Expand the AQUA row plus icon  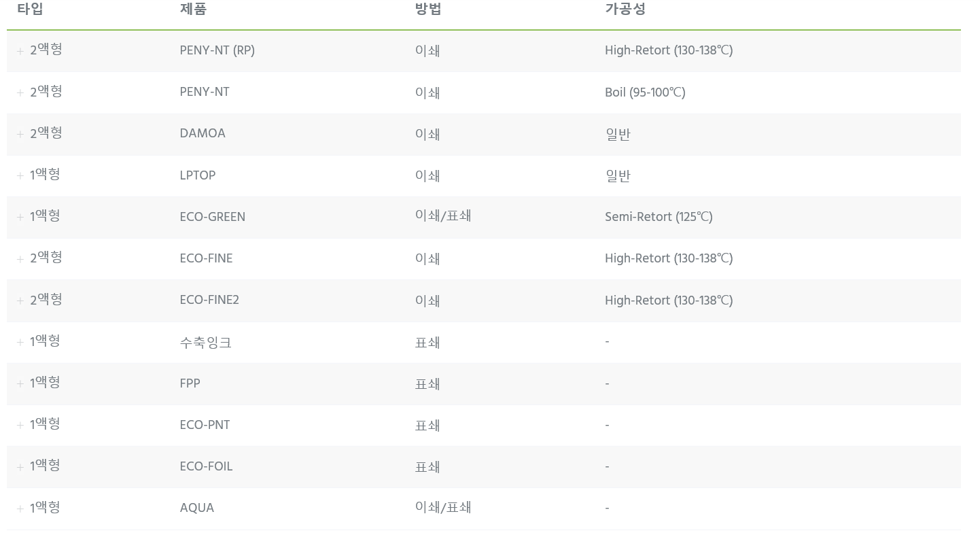[20, 509]
